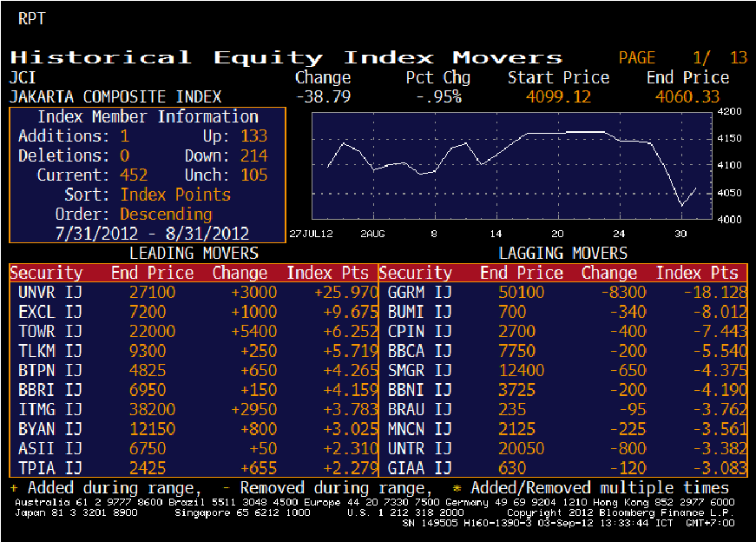Select BUMI IJ in lagging movers

click(x=420, y=310)
